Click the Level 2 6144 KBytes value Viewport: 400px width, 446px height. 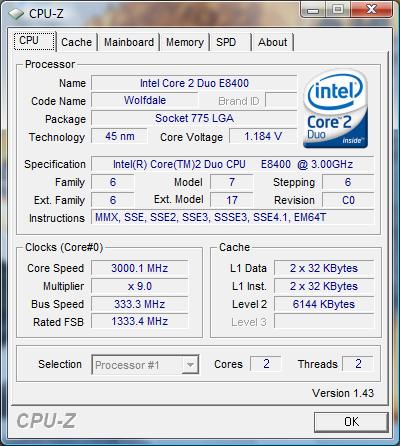pyautogui.click(x=324, y=304)
